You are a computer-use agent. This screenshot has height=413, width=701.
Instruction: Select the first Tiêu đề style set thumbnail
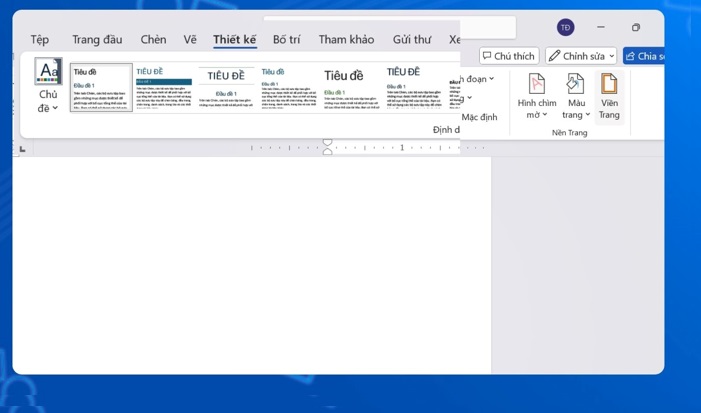101,88
